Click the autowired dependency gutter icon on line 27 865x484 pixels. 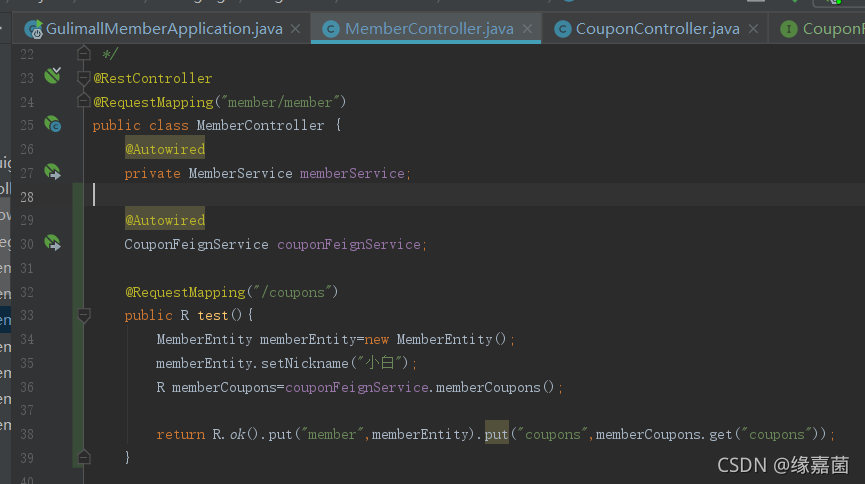[53, 172]
